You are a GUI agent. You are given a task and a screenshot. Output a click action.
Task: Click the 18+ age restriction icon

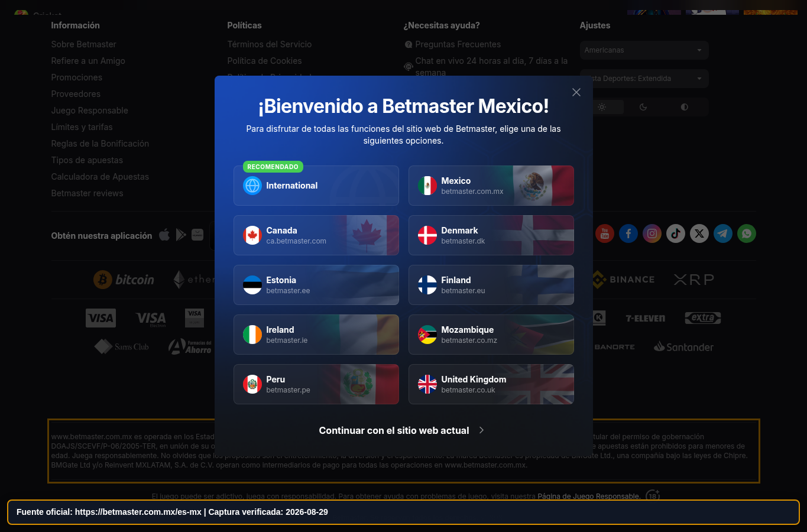[653, 495]
